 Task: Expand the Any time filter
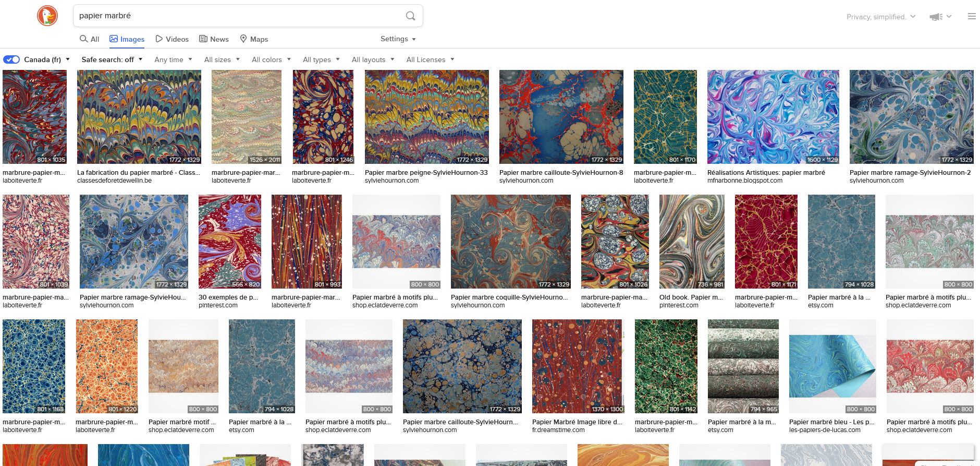point(174,59)
